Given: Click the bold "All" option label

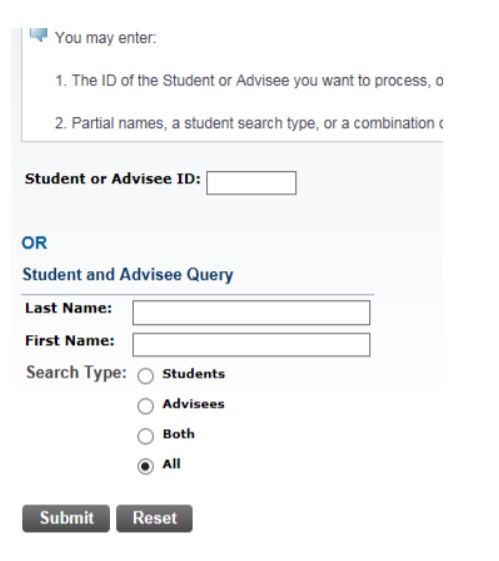Looking at the screenshot, I should (171, 464).
